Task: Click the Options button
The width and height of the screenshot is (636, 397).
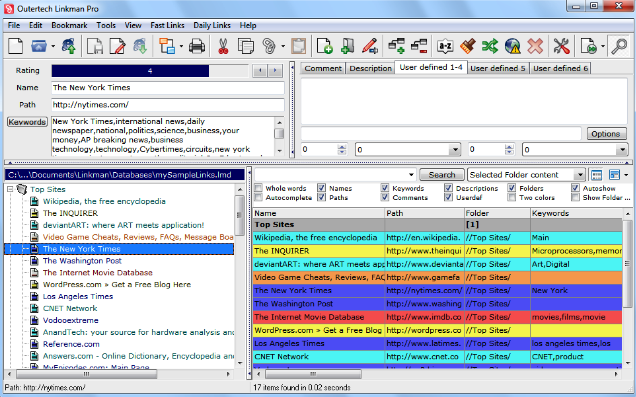Action: (606, 134)
